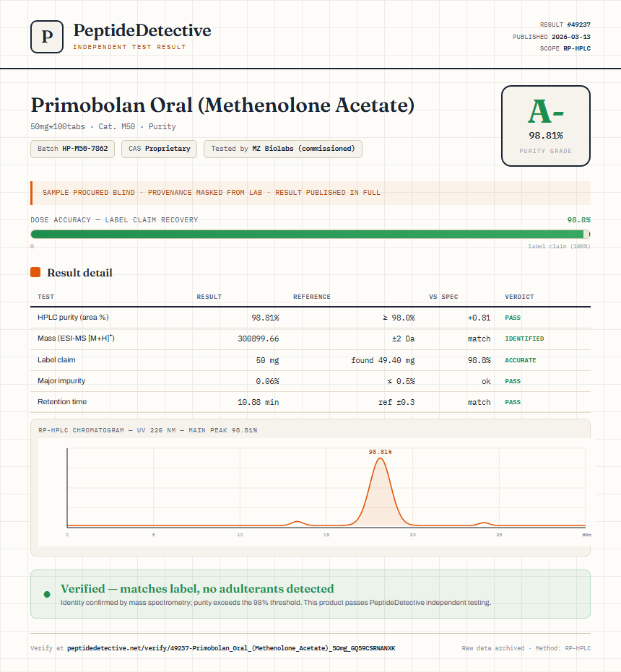Click the PeptideDetective P logo icon
Screen dimensions: 621x672
pos(47,37)
